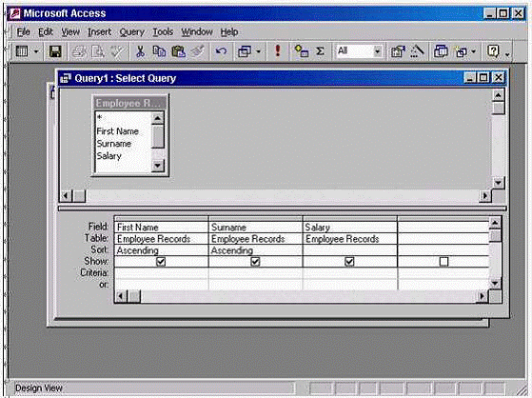
Task: Click the First Name column selector bar
Action: click(x=161, y=218)
